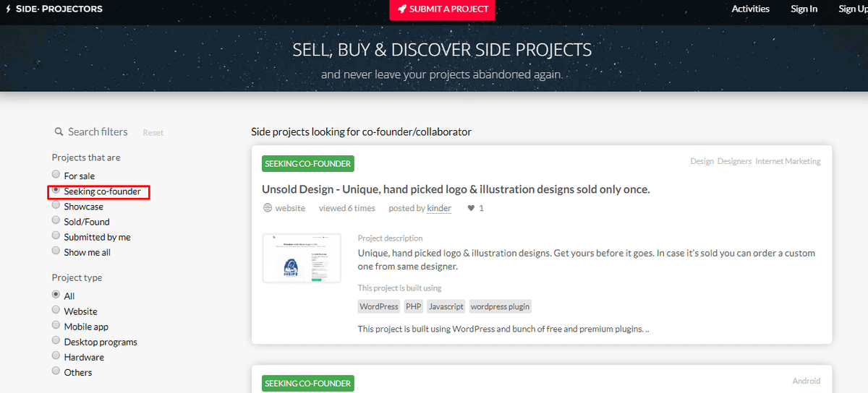Click the heart icon on Unsold Design
Image resolution: width=868 pixels, height=393 pixels.
[x=471, y=208]
